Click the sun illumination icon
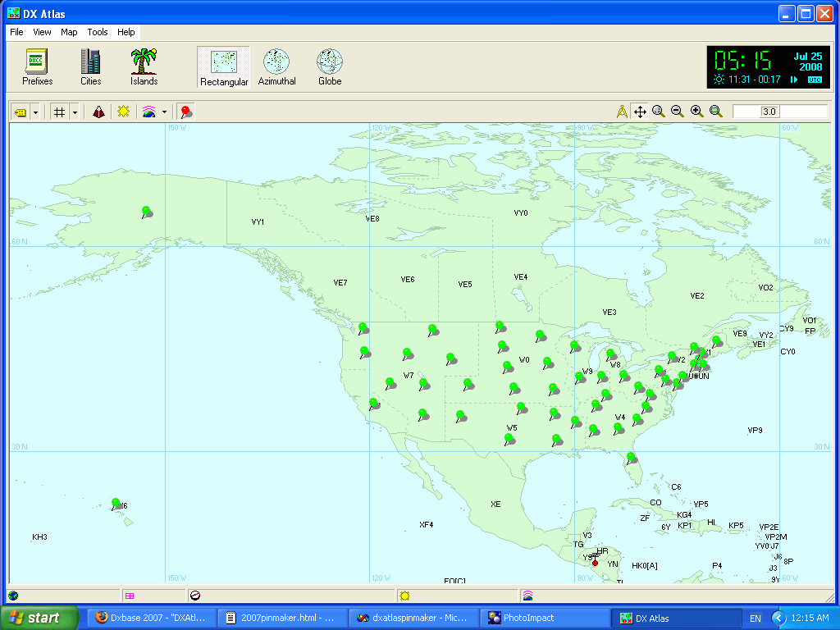840x630 pixels. point(123,112)
